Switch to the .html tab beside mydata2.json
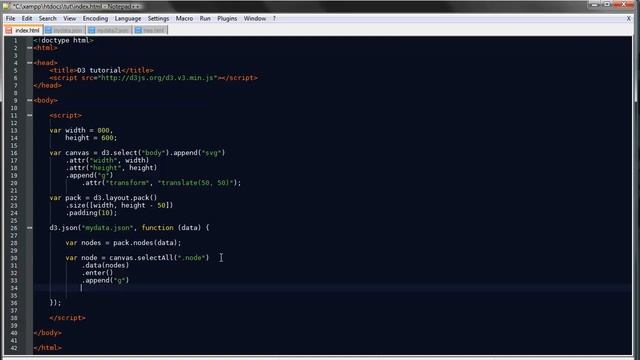Screen dimensions: 640x360 (x=150, y=30)
